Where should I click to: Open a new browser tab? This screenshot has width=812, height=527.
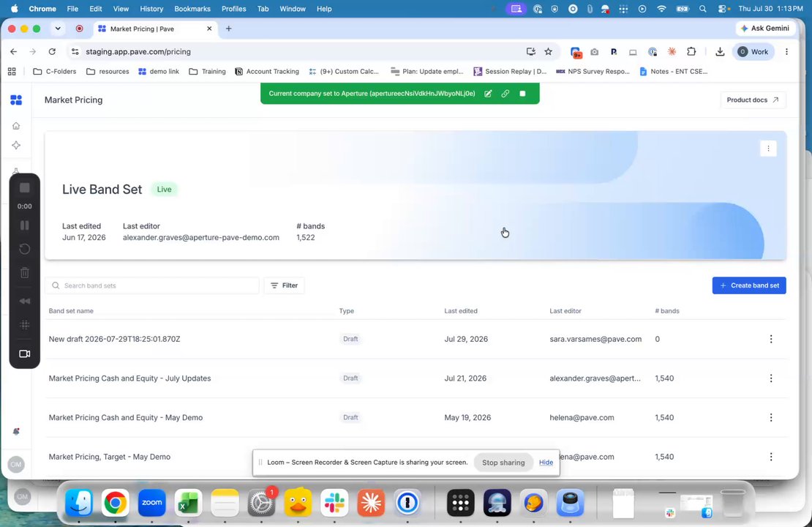(x=228, y=29)
